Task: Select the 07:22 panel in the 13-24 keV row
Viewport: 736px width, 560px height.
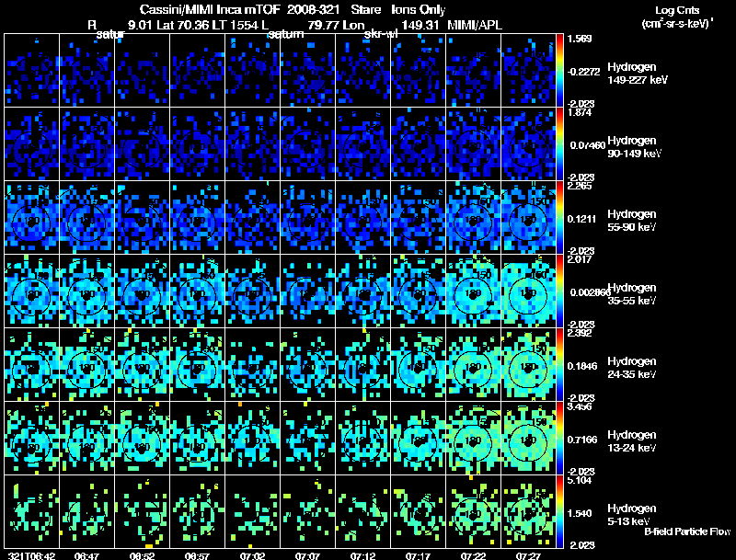Action: coord(473,439)
